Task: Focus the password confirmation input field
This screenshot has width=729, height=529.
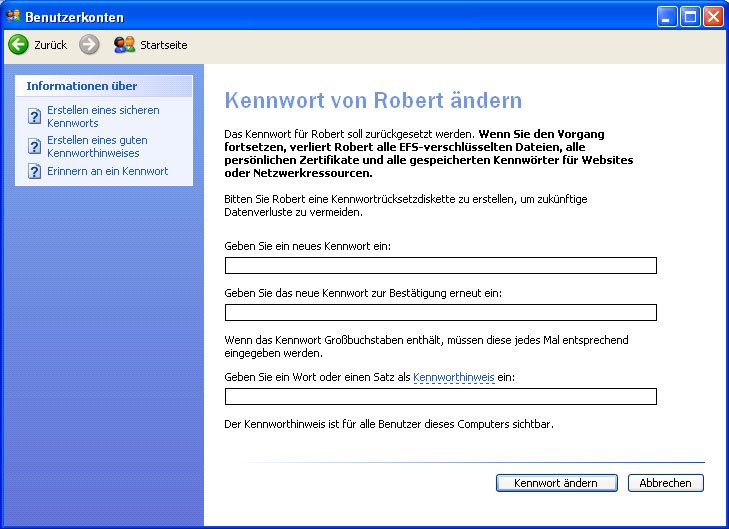Action: coord(440,312)
